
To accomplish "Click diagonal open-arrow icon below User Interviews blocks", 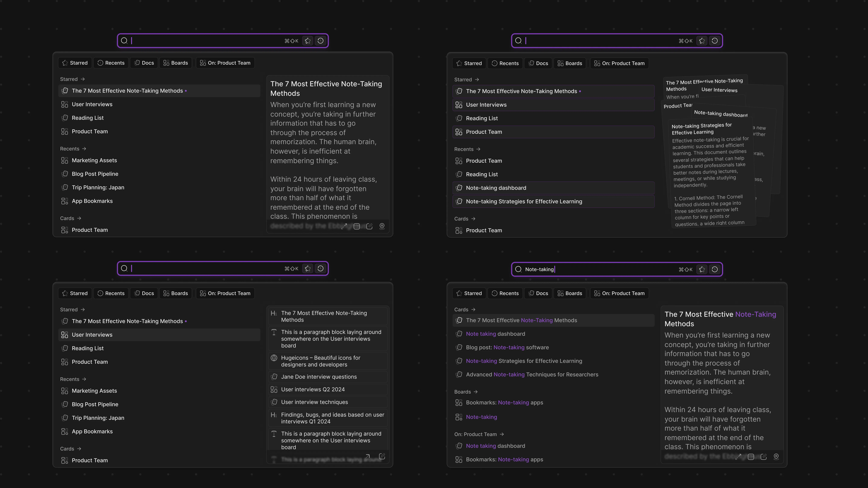I will click(368, 456).
